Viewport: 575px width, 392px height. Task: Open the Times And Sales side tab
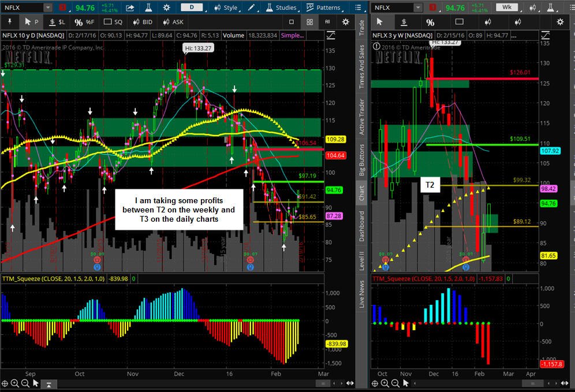click(361, 67)
